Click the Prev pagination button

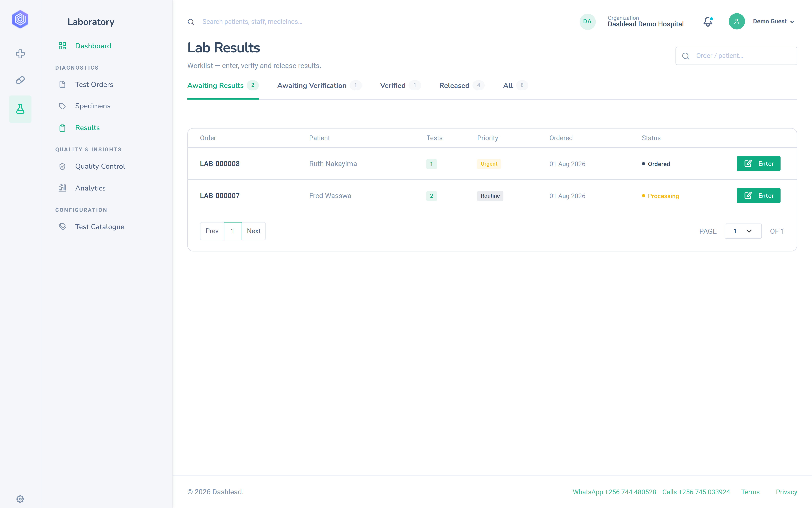(212, 231)
